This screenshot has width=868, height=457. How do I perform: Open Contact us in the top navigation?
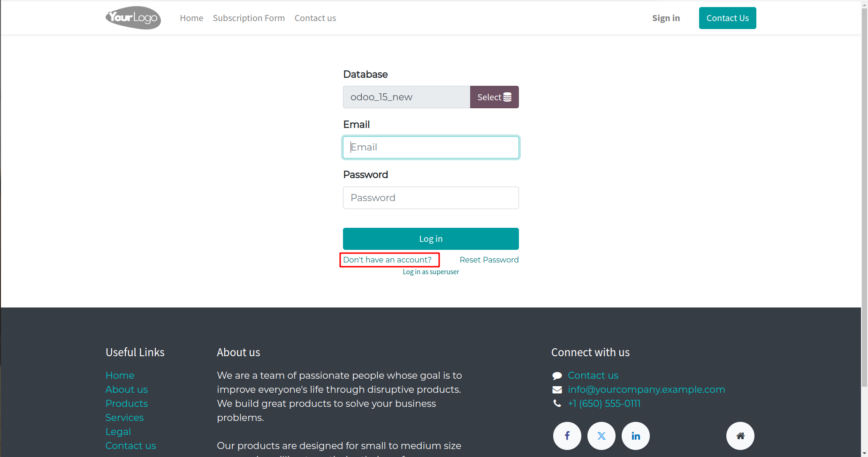(315, 18)
